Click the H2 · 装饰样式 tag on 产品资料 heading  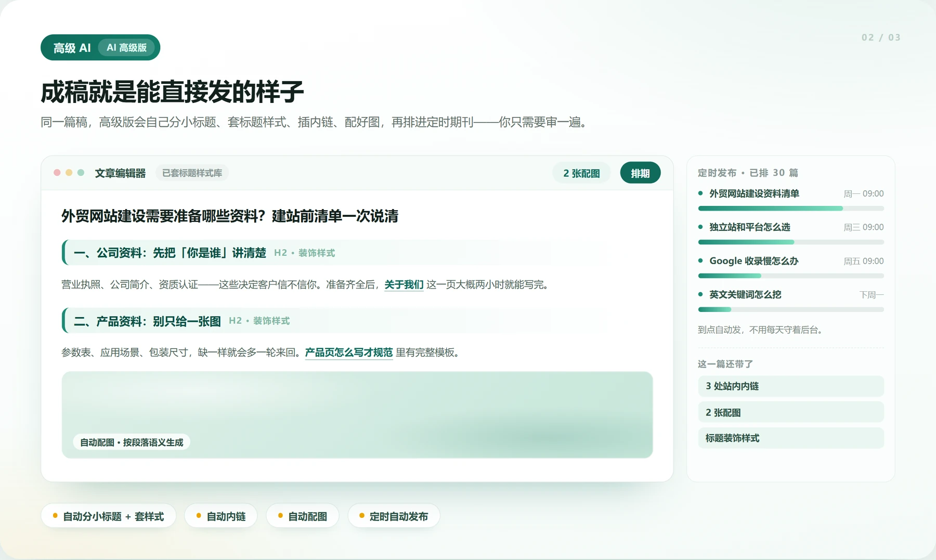pyautogui.click(x=259, y=321)
